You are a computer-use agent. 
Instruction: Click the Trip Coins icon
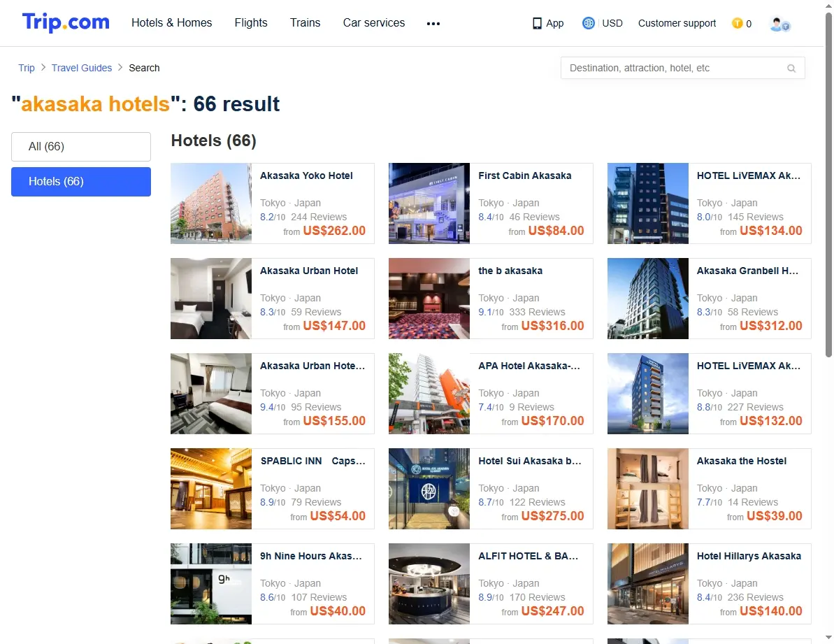738,23
